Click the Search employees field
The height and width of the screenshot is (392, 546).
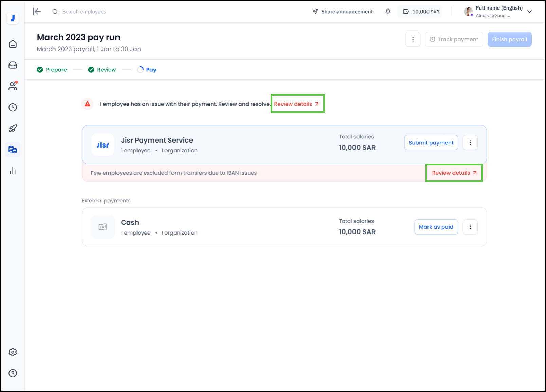point(84,11)
